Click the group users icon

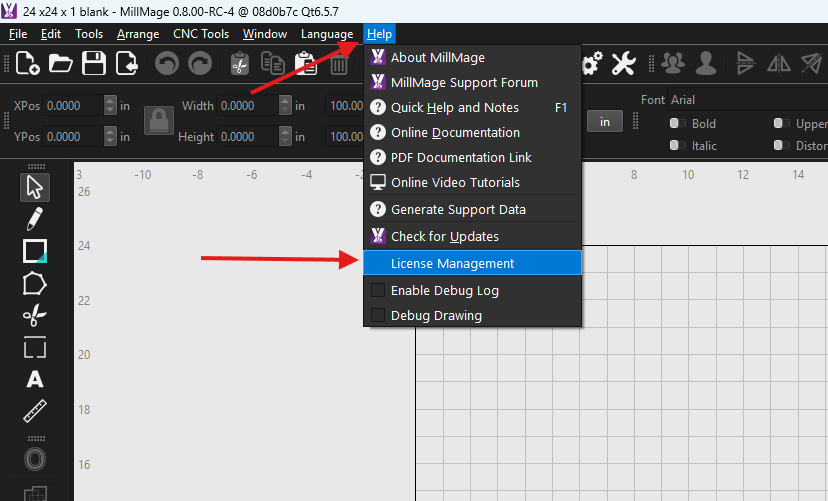click(x=673, y=64)
